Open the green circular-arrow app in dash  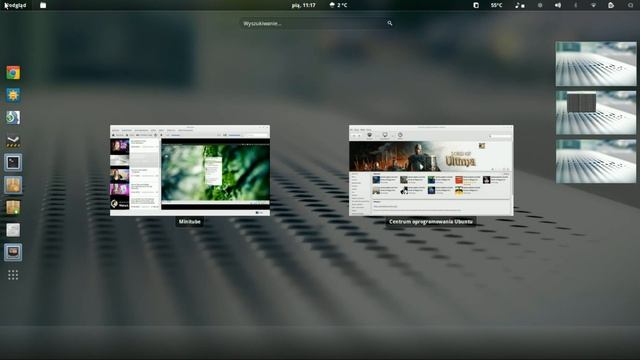pos(13,118)
